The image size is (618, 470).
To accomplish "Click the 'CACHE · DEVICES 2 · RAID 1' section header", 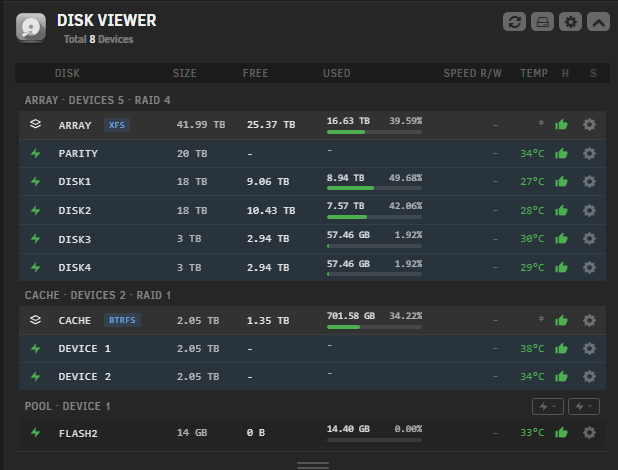I will [98, 295].
